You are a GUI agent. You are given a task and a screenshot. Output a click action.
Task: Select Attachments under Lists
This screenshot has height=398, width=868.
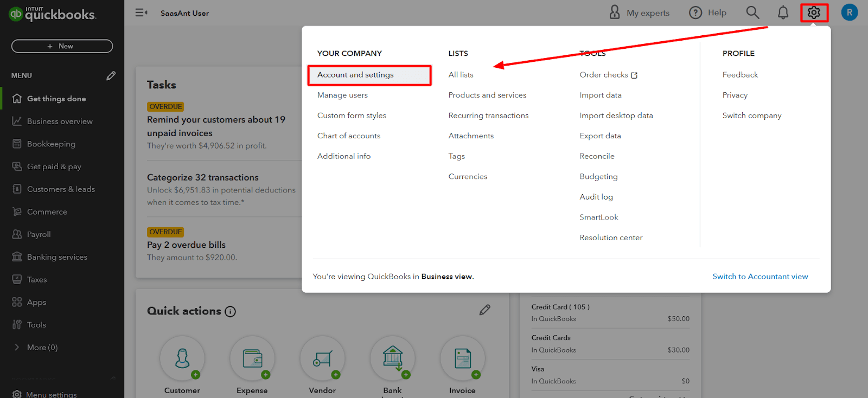[x=471, y=136]
